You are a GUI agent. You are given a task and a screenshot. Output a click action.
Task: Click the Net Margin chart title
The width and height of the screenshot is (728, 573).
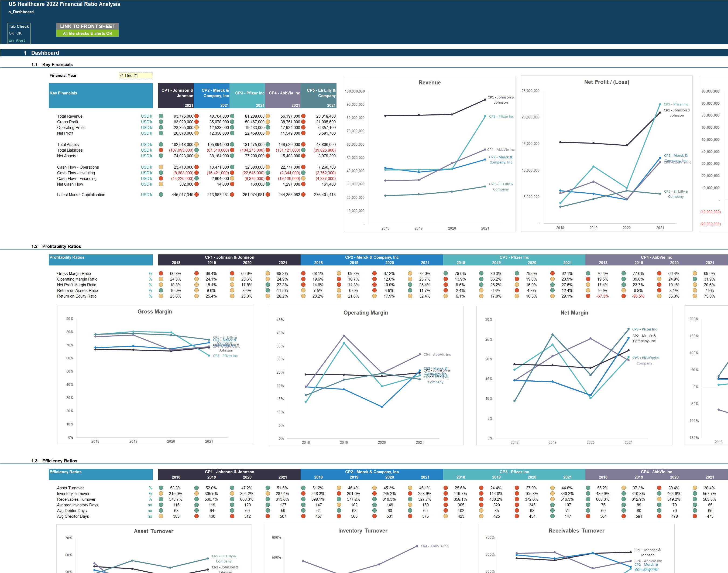pos(574,312)
